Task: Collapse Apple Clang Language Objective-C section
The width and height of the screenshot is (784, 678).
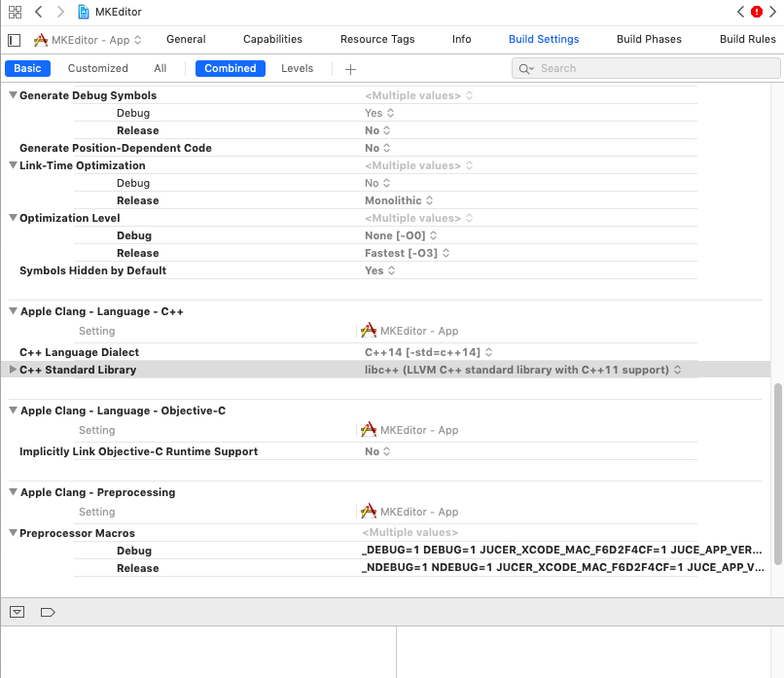Action: 13,410
